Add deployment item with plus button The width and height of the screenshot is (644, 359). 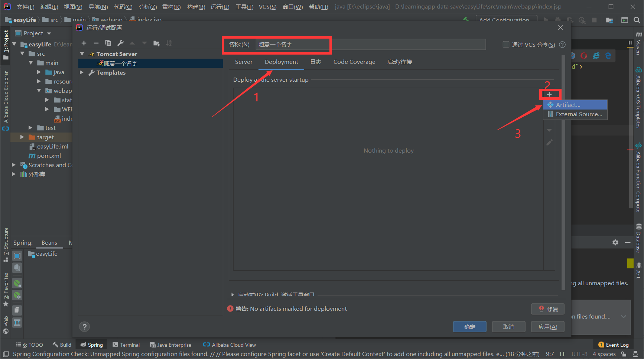pyautogui.click(x=549, y=94)
